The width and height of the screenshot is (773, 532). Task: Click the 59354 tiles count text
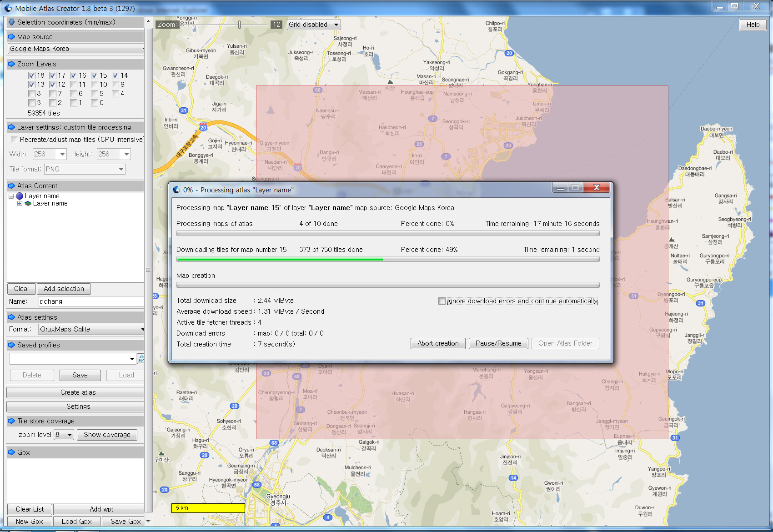click(x=44, y=113)
